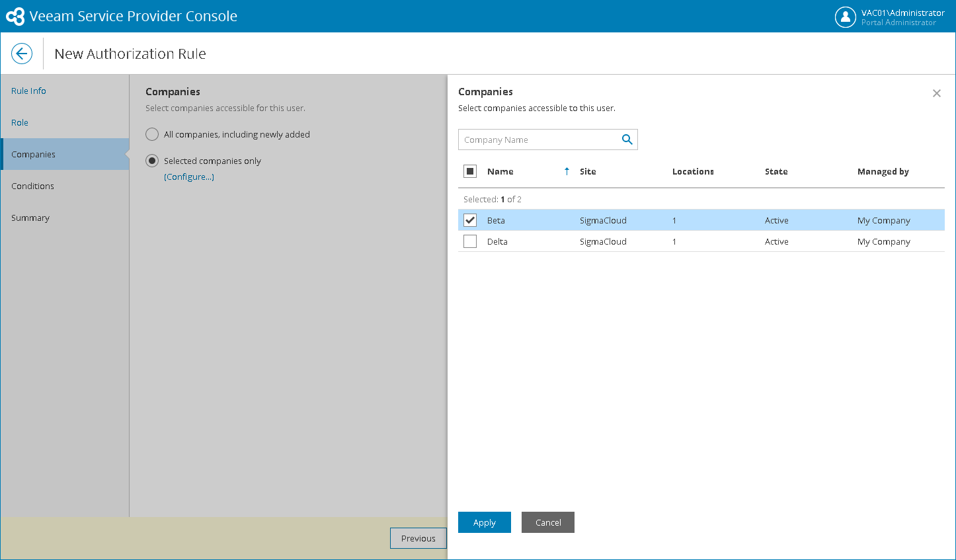Switch to the Conditions step

tap(32, 186)
